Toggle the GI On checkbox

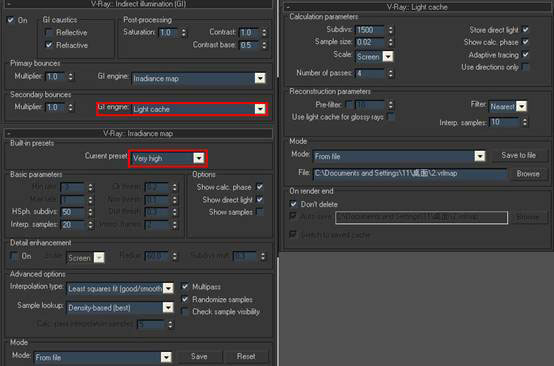(x=11, y=20)
